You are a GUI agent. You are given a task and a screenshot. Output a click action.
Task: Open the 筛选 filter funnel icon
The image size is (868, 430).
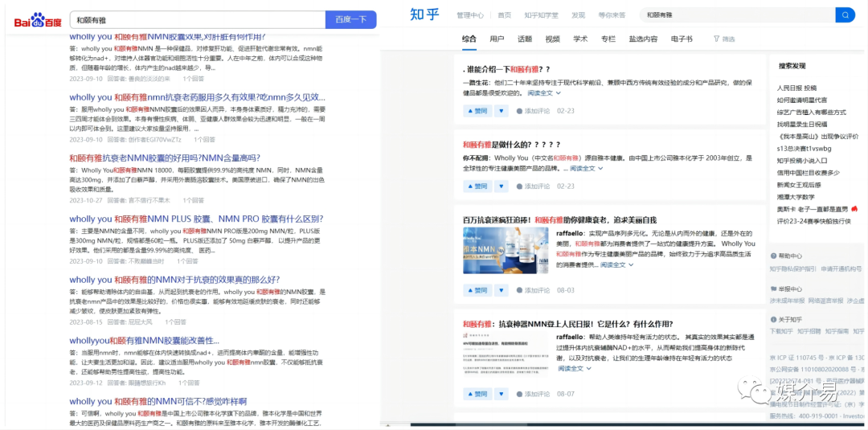tap(716, 39)
